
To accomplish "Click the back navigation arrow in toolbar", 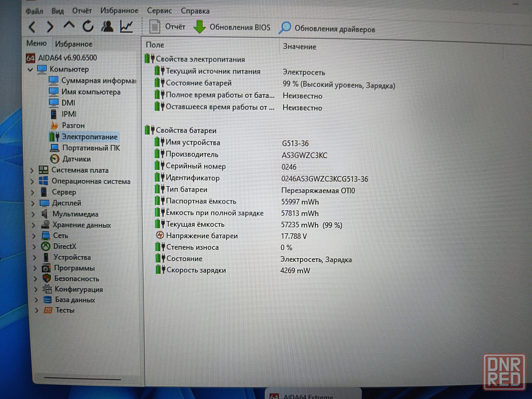I will 32,27.
